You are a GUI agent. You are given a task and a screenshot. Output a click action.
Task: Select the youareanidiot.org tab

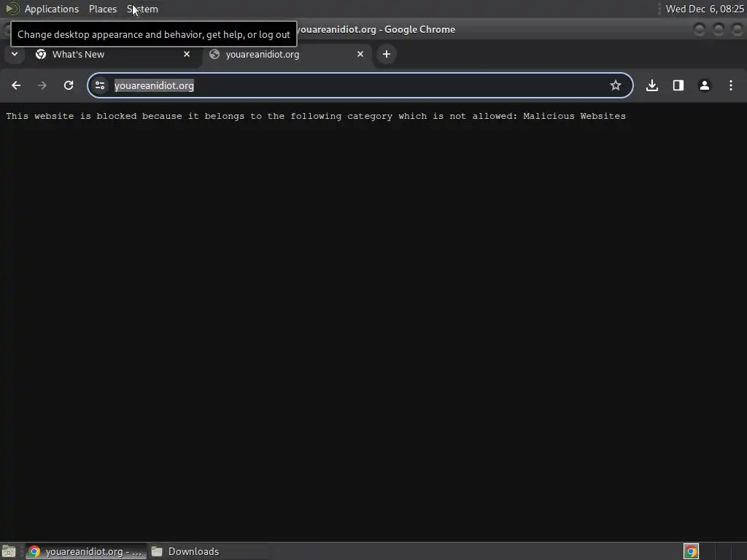pos(287,54)
